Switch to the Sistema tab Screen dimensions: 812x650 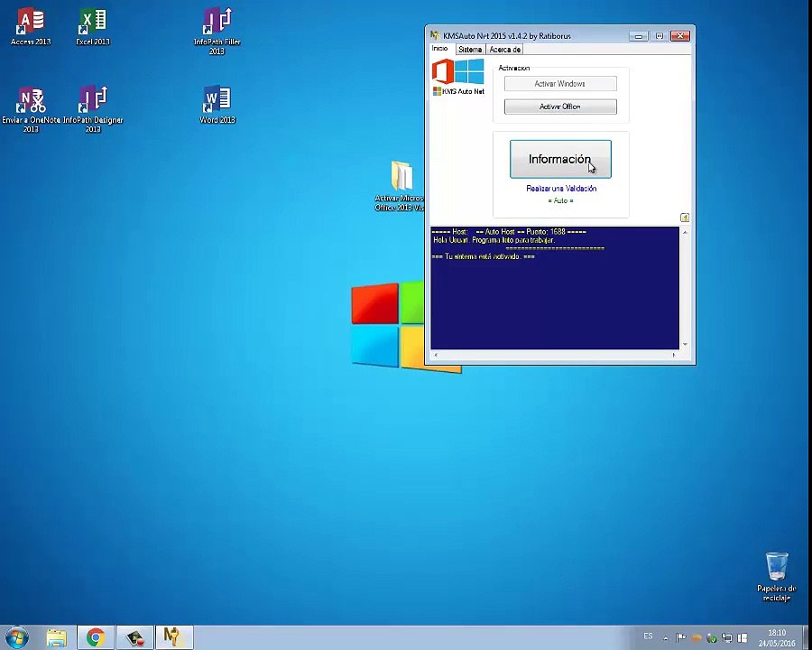coord(470,50)
